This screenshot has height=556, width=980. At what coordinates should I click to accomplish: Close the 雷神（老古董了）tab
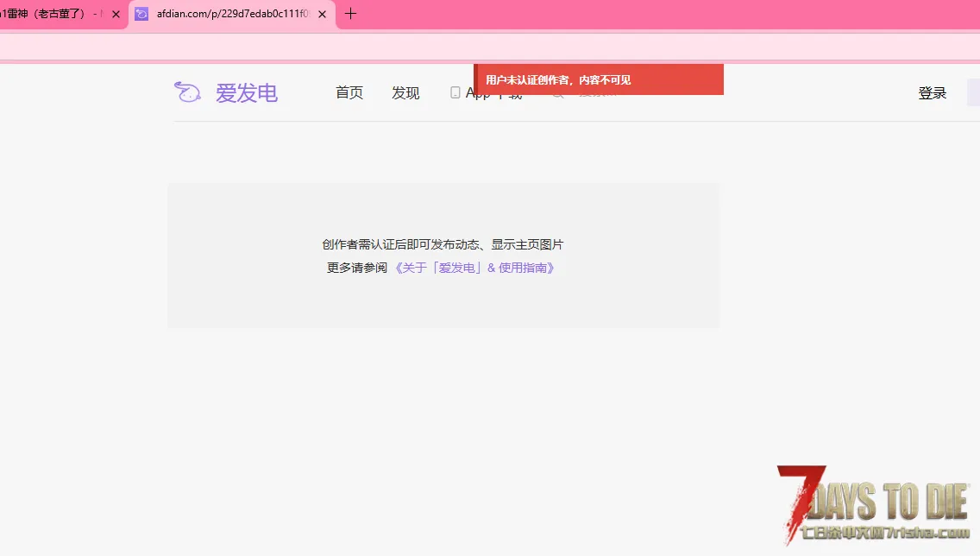pos(116,14)
